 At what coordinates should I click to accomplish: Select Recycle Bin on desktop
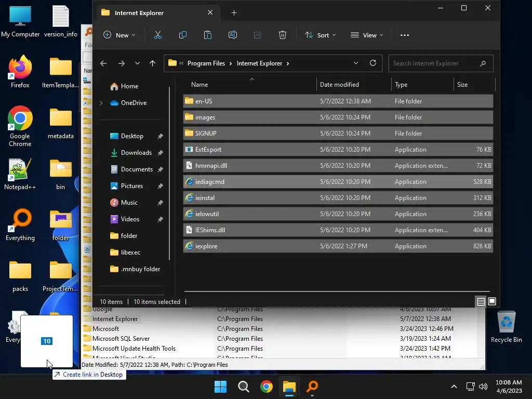point(506,326)
